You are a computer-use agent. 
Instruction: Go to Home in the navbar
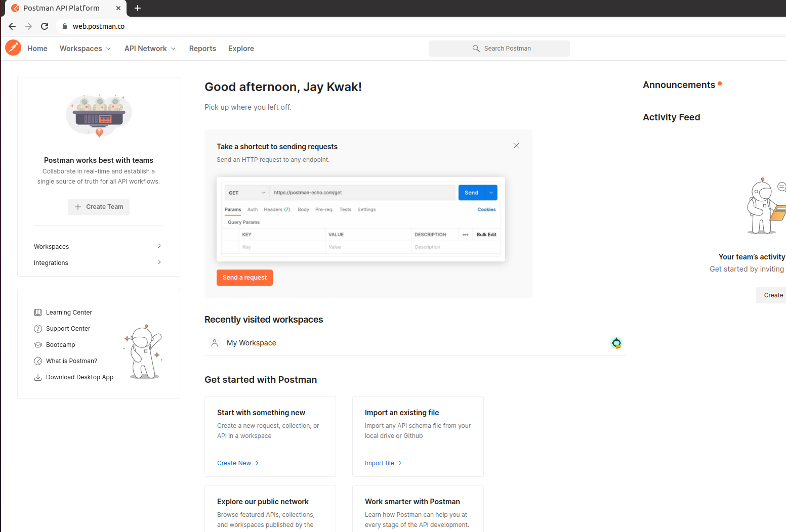pos(37,49)
